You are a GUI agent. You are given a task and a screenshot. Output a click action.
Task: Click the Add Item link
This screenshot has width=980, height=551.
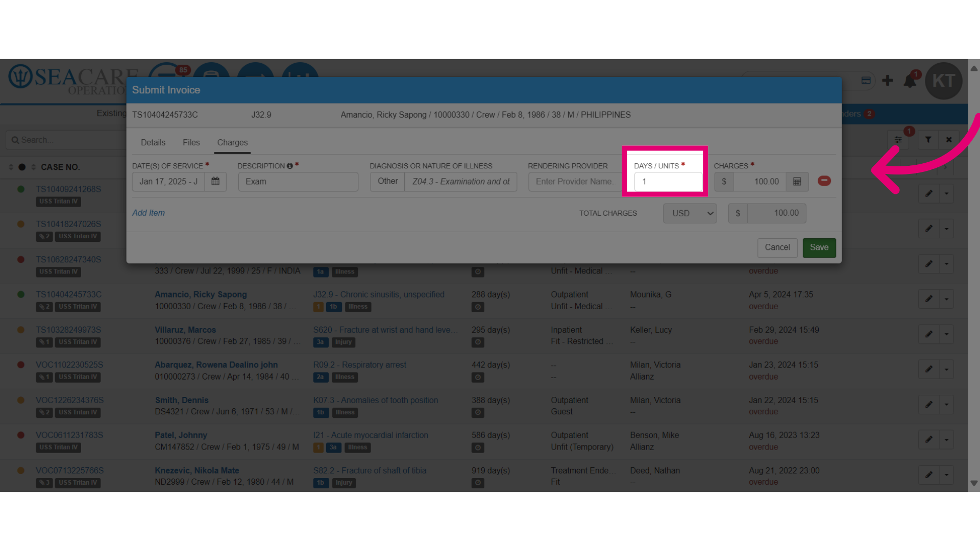tap(149, 213)
